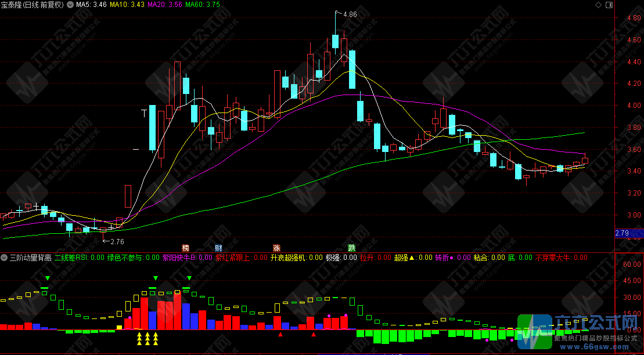Open the dropdown next to 宝泰隆 stock title

[x=71, y=5]
